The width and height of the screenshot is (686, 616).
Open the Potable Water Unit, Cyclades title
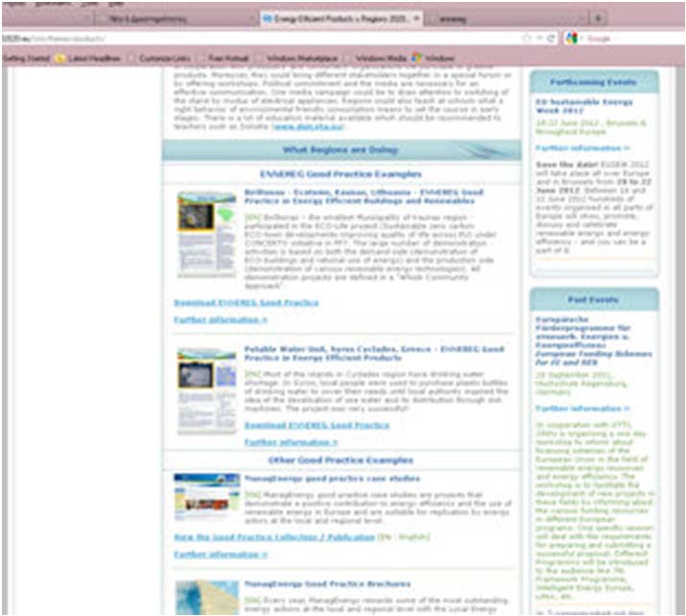(374, 353)
